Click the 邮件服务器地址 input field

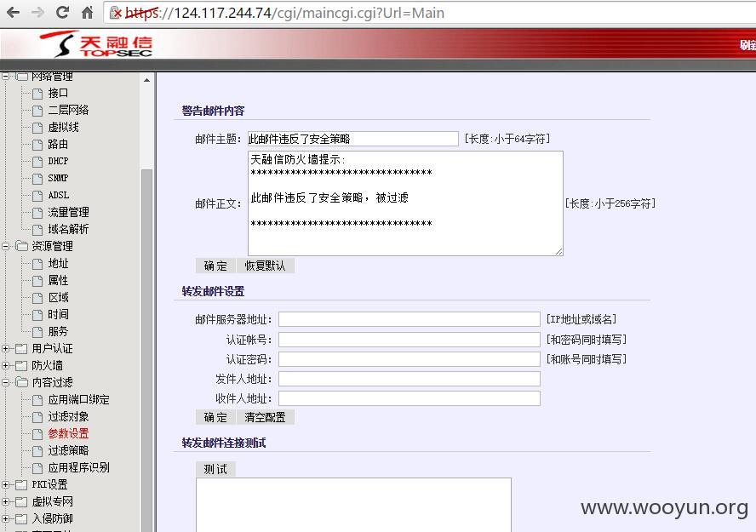point(409,319)
